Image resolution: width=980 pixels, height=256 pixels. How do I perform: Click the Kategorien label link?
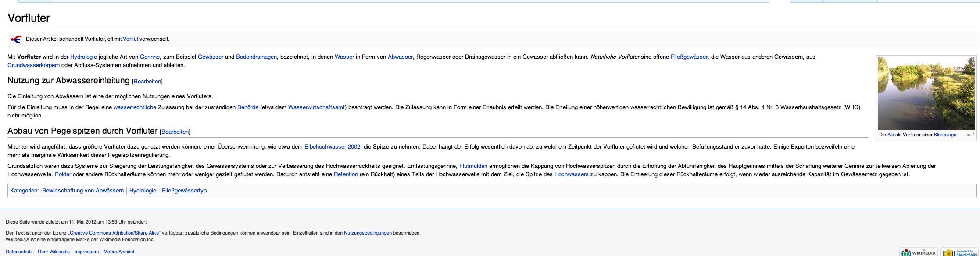(x=24, y=191)
